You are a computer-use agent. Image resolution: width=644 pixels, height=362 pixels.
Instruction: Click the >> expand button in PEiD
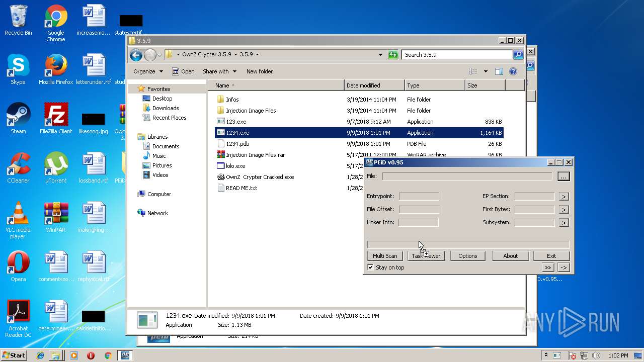pos(548,267)
